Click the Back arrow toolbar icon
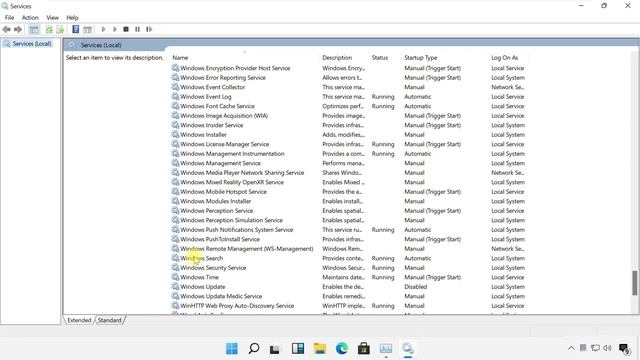Viewport: 640px width, 360px height. click(x=6, y=29)
